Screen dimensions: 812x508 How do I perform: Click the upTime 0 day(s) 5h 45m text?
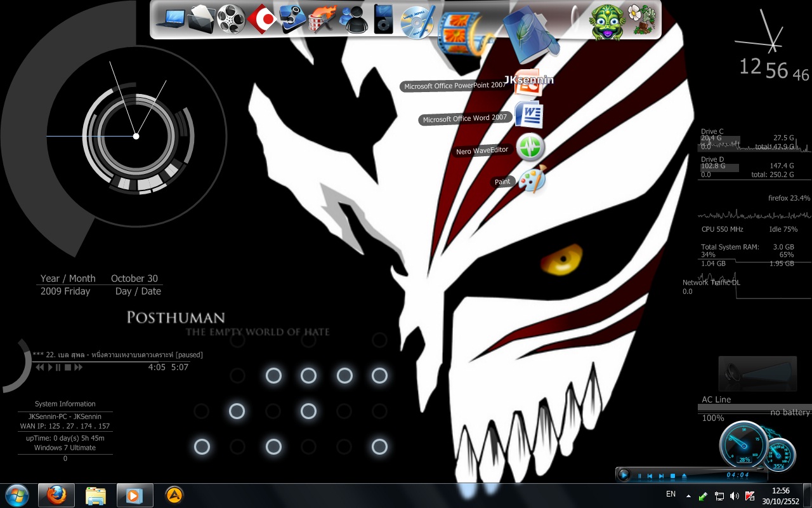click(x=65, y=438)
